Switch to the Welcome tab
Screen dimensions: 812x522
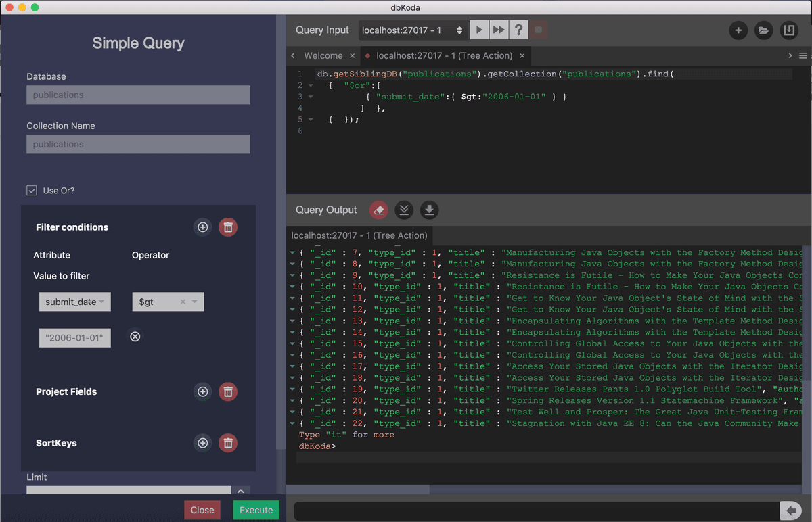[323, 55]
